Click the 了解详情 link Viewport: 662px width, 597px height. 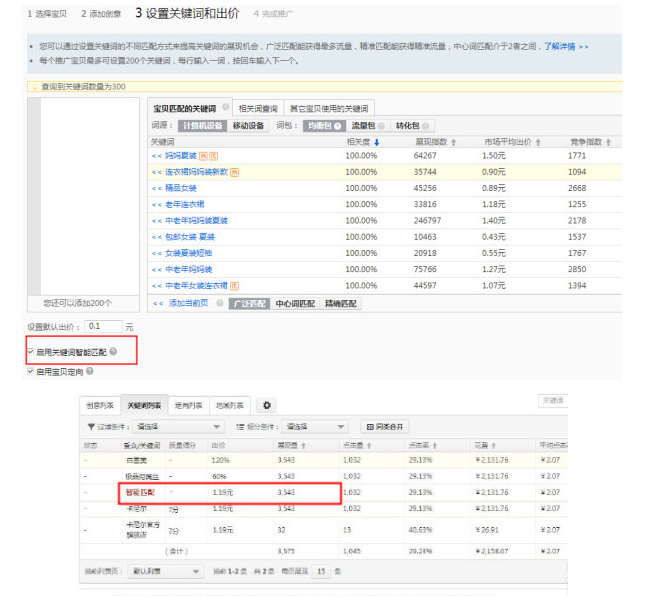566,47
